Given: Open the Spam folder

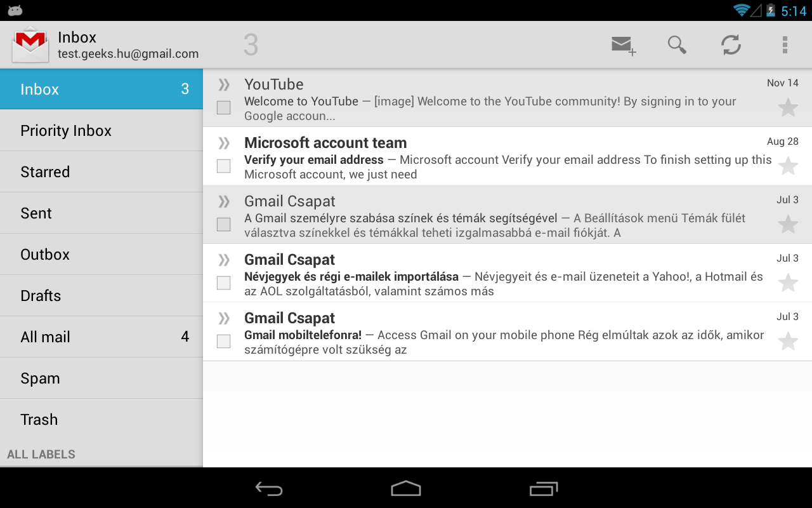Looking at the screenshot, I should (101, 378).
